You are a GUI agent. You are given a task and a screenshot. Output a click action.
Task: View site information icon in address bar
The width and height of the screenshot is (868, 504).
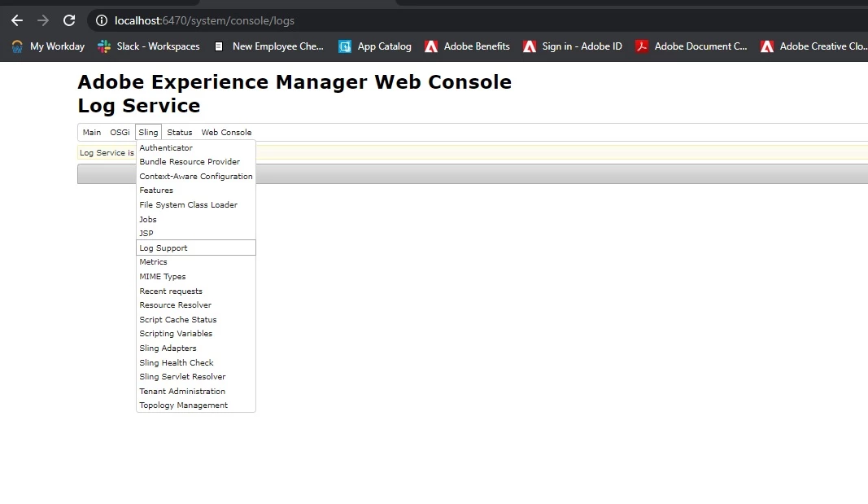click(102, 20)
